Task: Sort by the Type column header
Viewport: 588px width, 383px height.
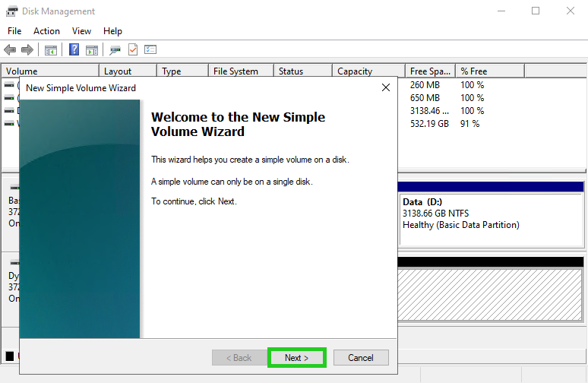Action: 182,71
